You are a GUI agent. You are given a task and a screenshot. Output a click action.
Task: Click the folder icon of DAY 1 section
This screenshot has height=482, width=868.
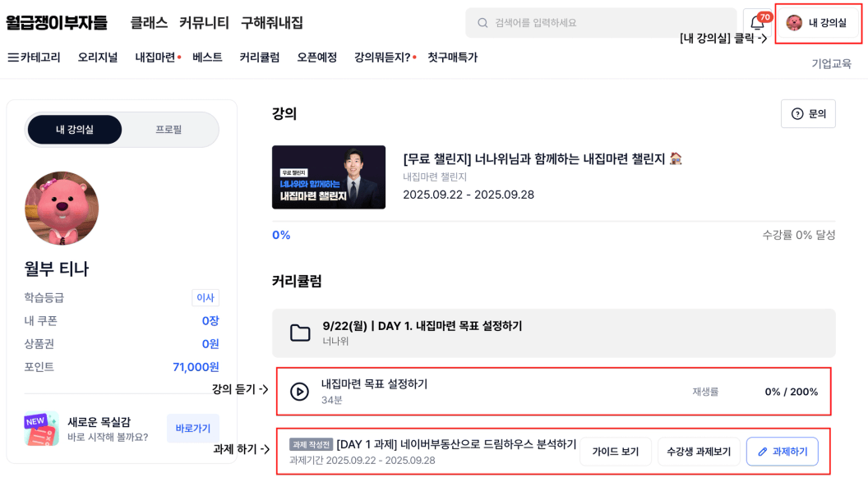click(x=300, y=333)
